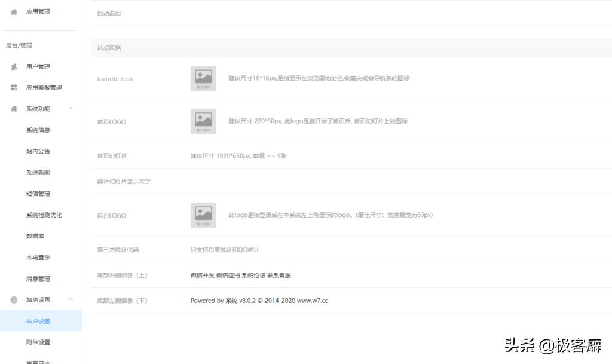Viewport: 612px width, 364px height.
Task: Open 系统信息 submenu item
Action: point(38,130)
